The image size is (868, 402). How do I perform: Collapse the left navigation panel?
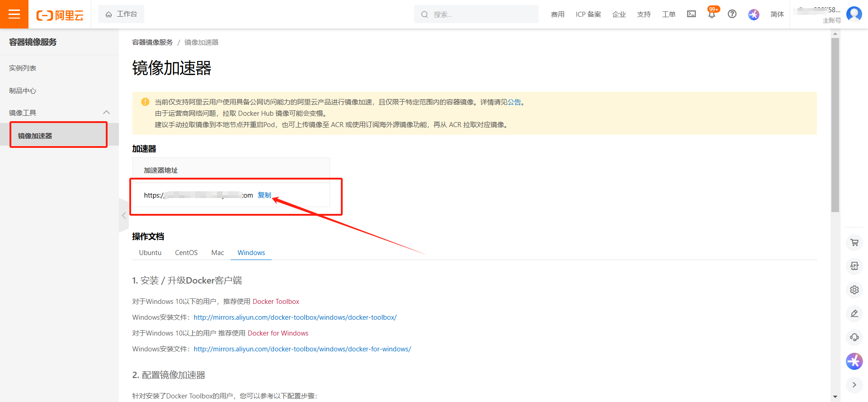coord(124,215)
